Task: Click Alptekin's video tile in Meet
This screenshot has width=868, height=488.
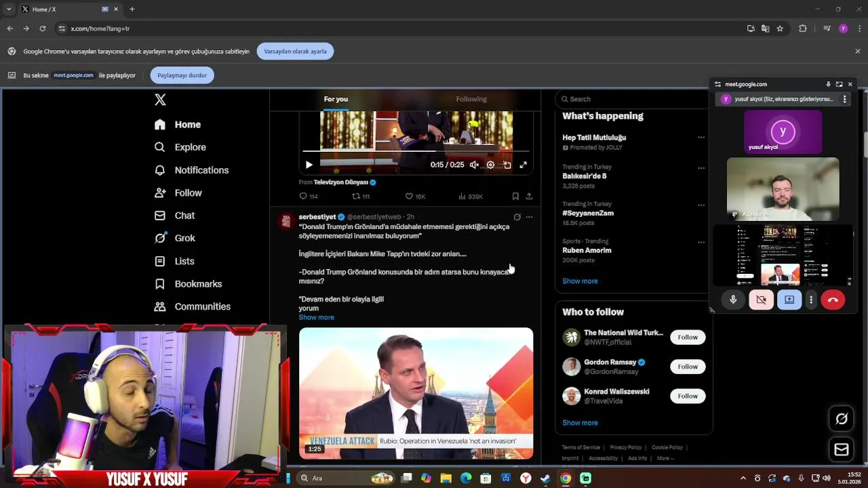Action: click(783, 189)
